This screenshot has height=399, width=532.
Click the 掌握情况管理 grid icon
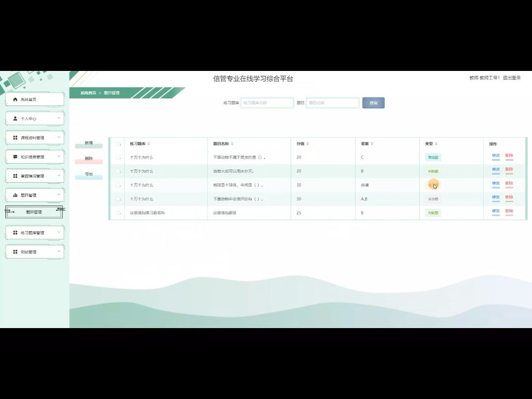15,175
